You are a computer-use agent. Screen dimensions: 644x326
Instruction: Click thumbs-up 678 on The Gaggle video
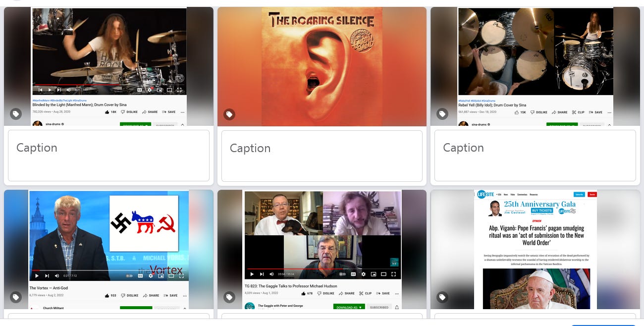click(307, 293)
